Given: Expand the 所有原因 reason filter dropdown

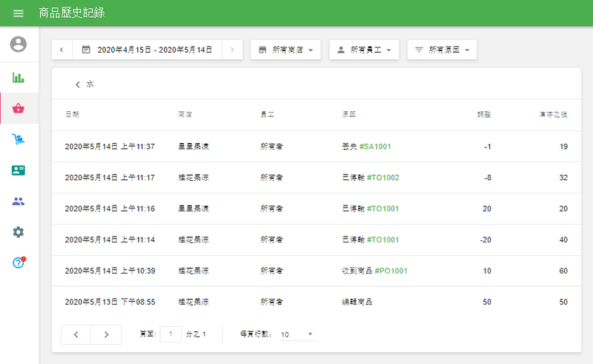Looking at the screenshot, I should click(x=442, y=50).
